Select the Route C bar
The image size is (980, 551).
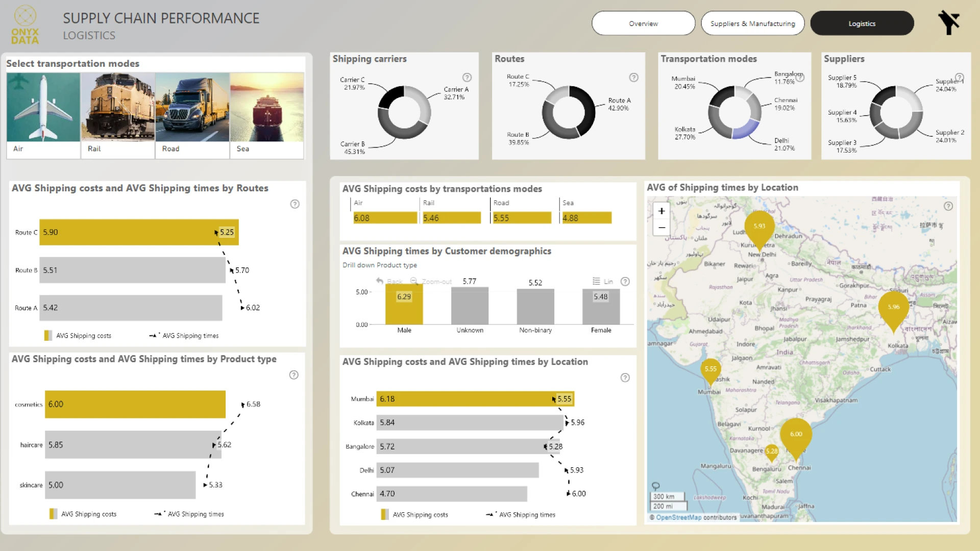(139, 232)
